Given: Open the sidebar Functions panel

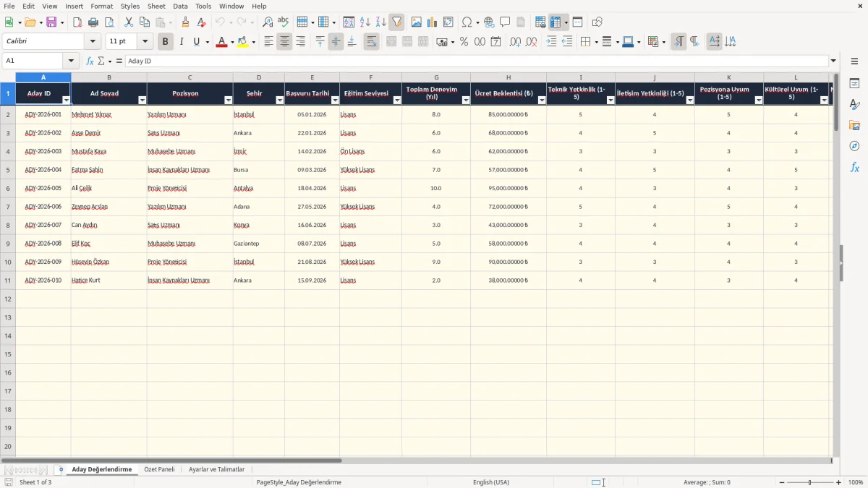Looking at the screenshot, I should tap(854, 167).
